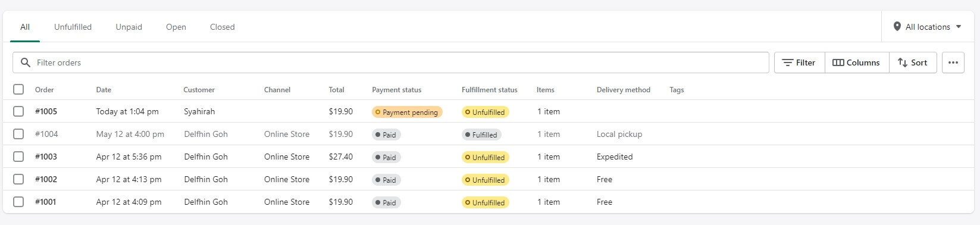Click Paid badge on order #1004

[386, 135]
